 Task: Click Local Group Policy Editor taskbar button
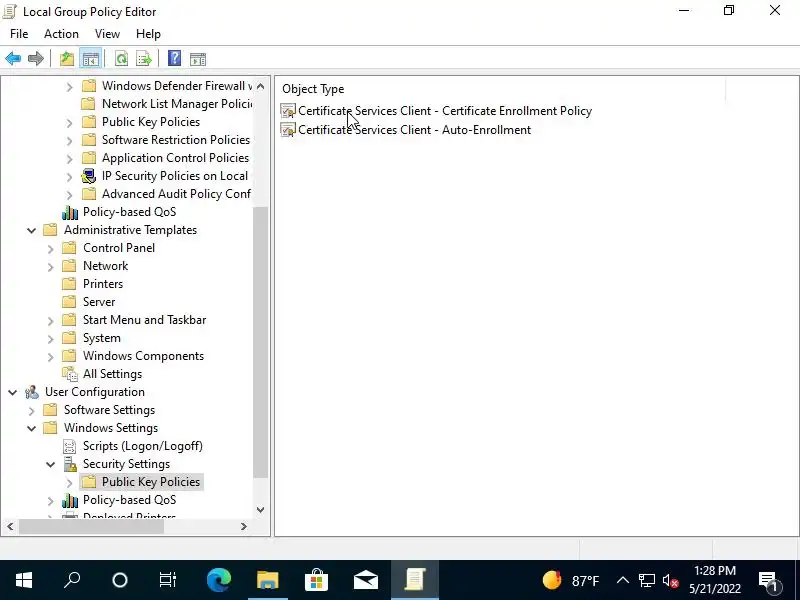click(415, 580)
